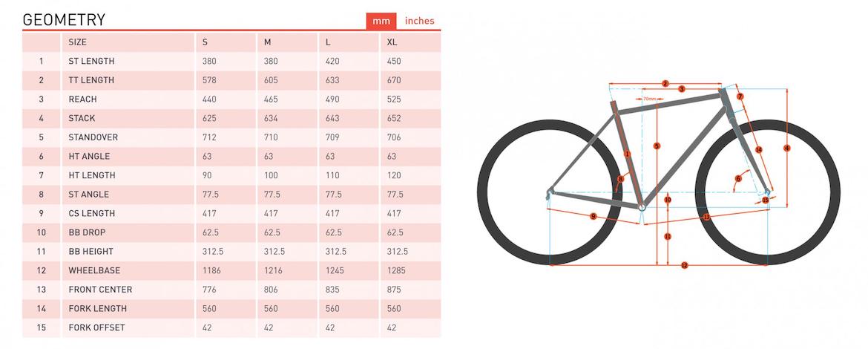Click the REACH row label
Viewport: 868px width, 349px height.
click(x=82, y=99)
